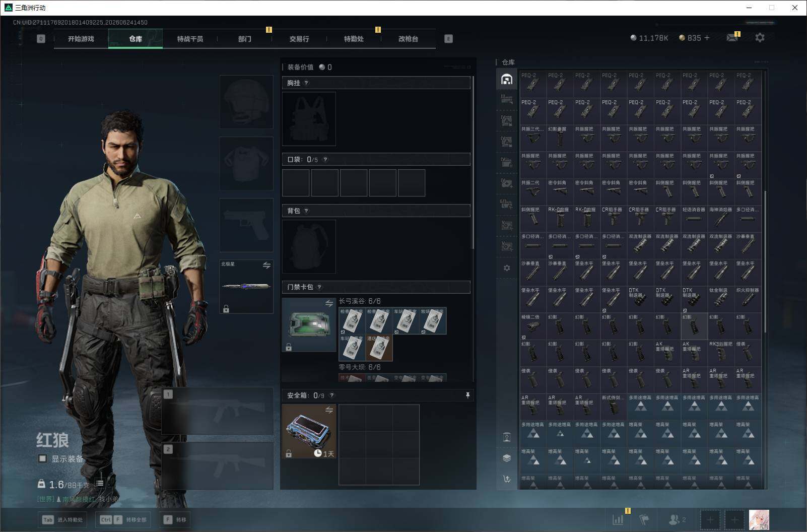Click primary weapon slot 1

coord(218,411)
